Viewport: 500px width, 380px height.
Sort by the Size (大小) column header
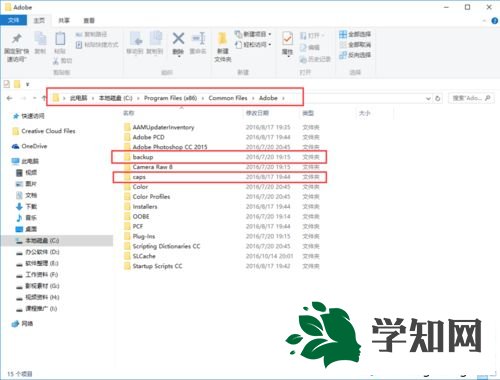coord(365,113)
